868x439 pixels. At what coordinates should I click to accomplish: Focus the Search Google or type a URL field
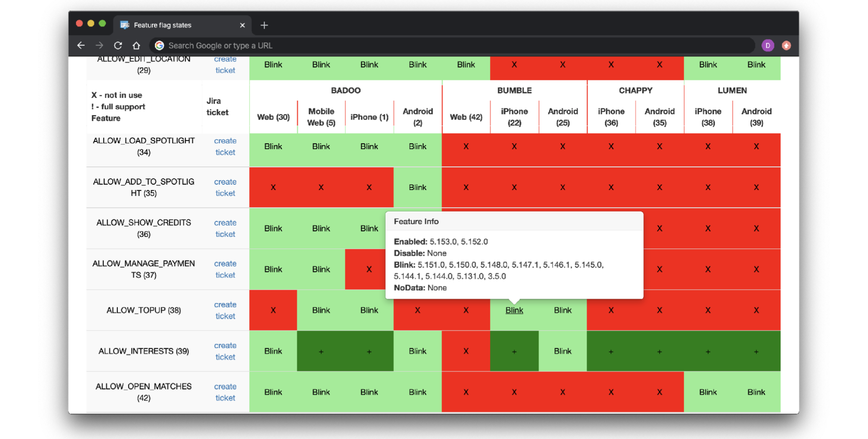point(452,46)
